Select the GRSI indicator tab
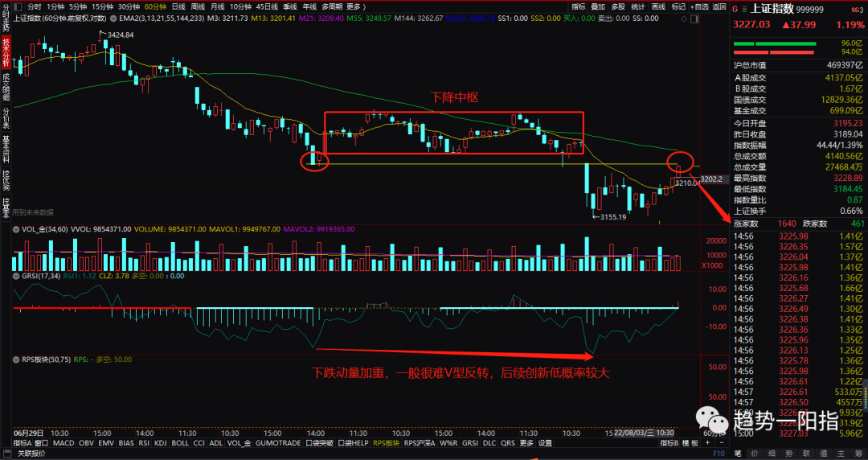 pyautogui.click(x=470, y=443)
